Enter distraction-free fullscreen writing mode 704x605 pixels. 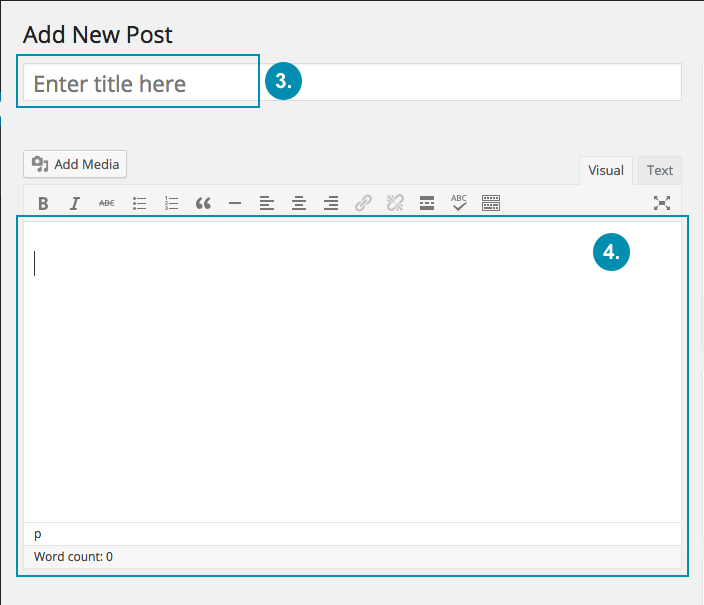point(662,203)
